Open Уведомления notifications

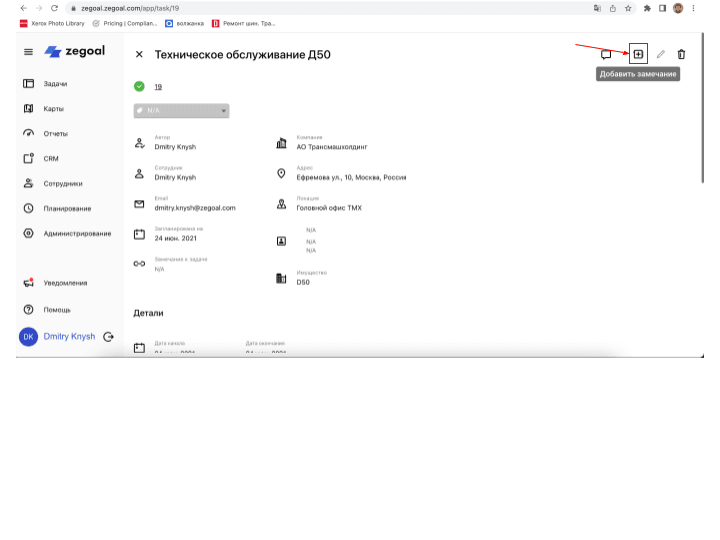click(64, 283)
